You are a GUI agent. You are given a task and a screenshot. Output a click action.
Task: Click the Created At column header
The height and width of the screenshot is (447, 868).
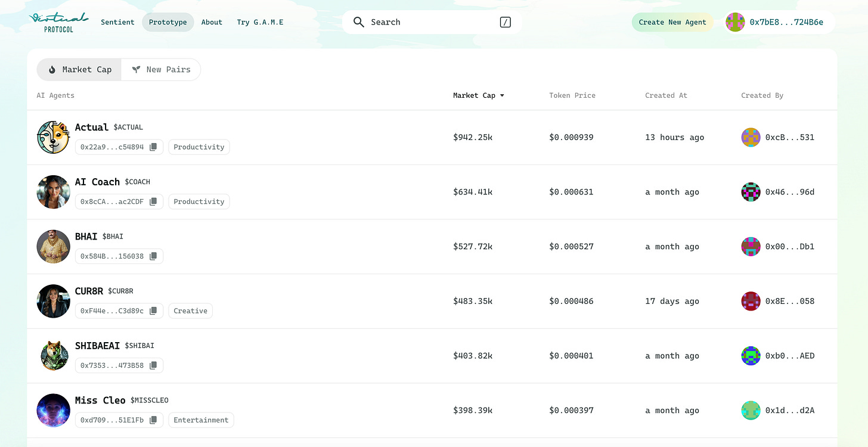point(666,95)
